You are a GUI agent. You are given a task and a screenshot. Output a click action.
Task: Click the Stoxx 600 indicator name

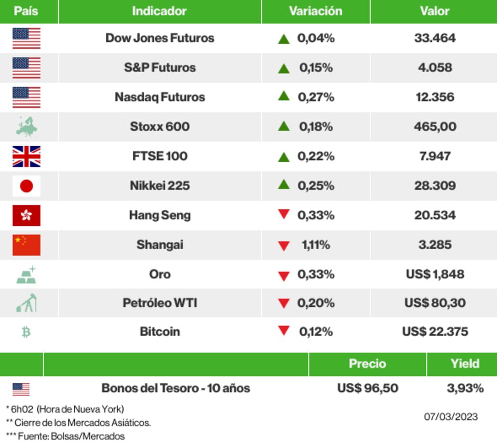(x=160, y=127)
